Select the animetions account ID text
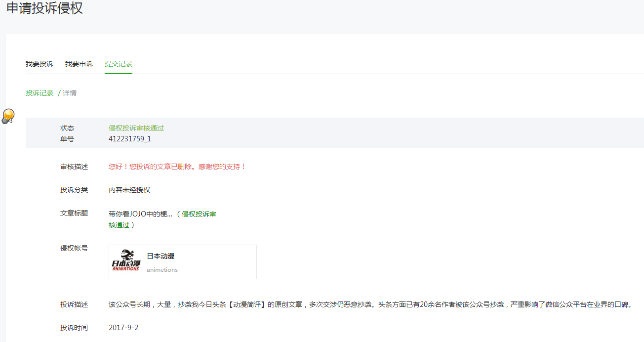This screenshot has width=644, height=342. (162, 270)
